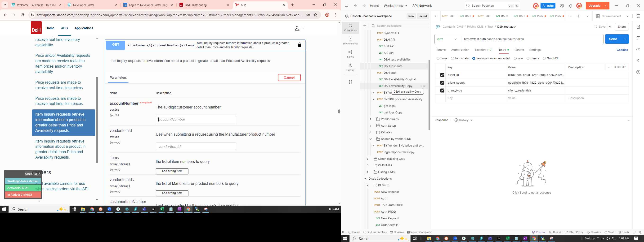The height and width of the screenshot is (242, 644).
Task: Open No environment selector dropdown
Action: coord(612,16)
